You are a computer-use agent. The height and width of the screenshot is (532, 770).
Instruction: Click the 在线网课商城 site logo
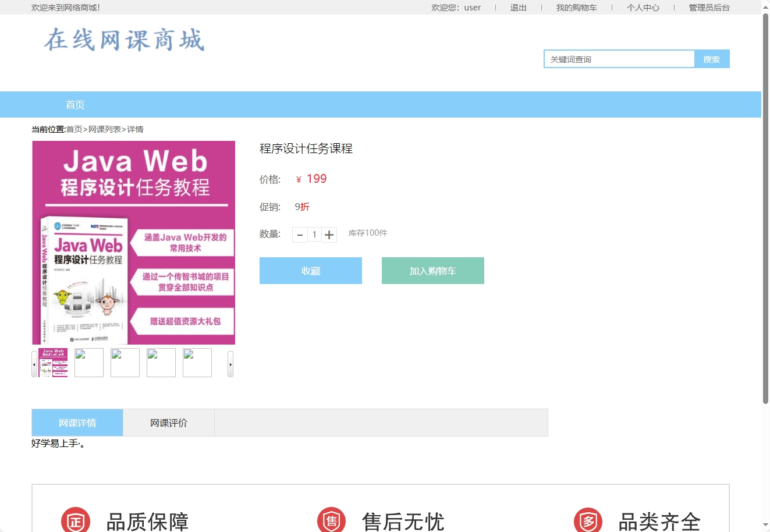tap(122, 41)
